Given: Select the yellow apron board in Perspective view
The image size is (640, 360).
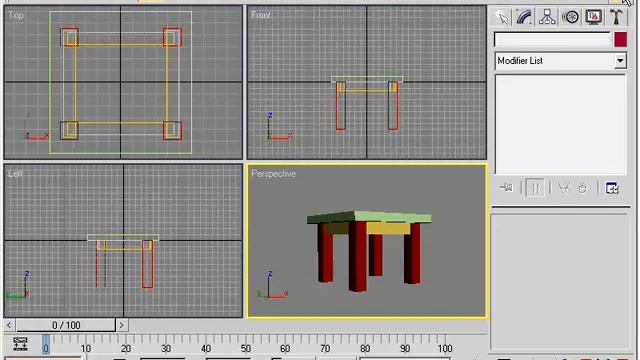Looking at the screenshot, I should 388,229.
